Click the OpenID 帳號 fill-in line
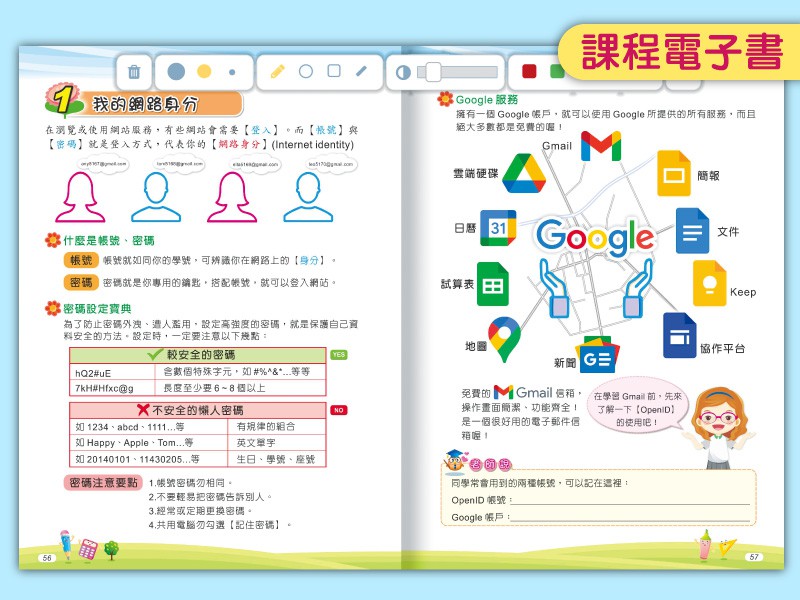 630,499
